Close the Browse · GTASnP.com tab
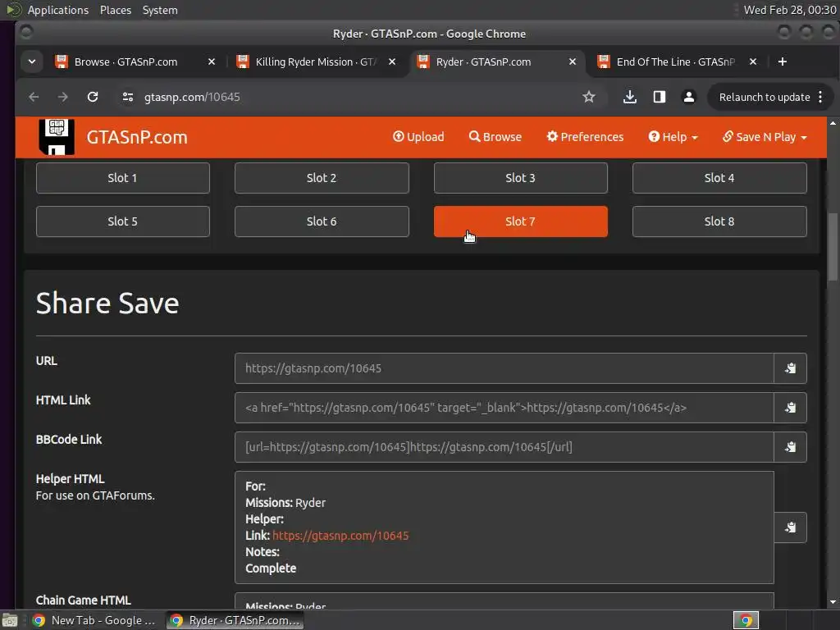This screenshot has height=630, width=840. 212,62
